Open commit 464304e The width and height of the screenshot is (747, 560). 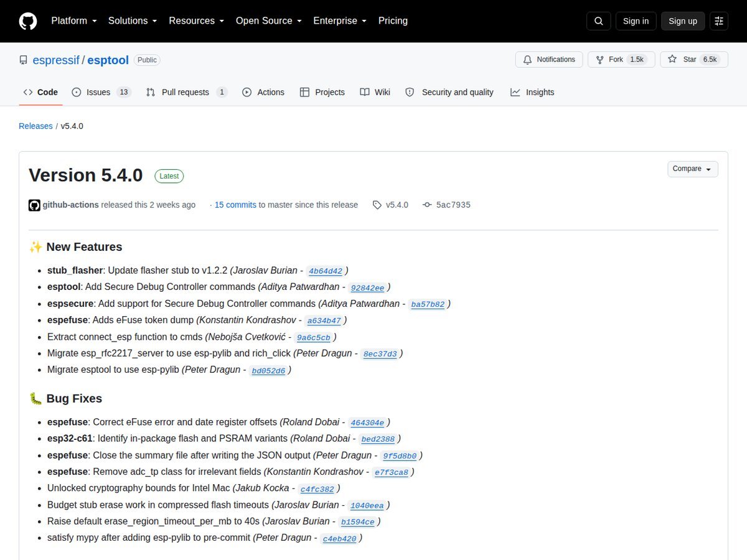pyautogui.click(x=367, y=422)
